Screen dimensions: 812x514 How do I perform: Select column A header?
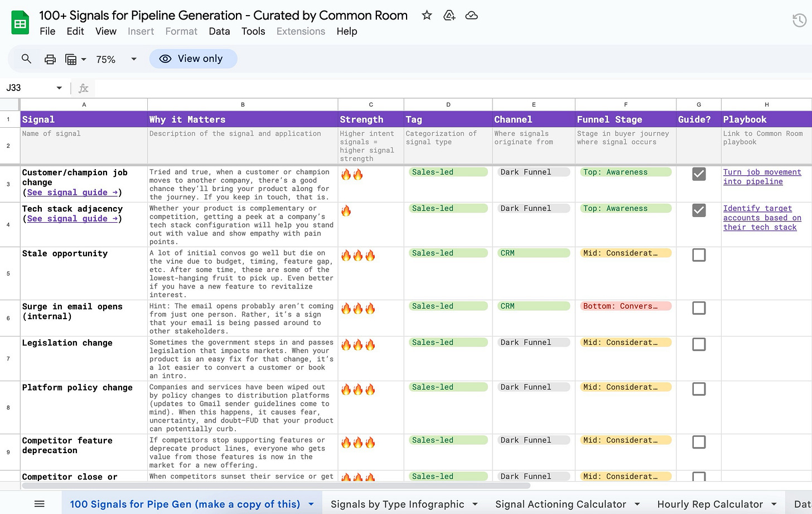pyautogui.click(x=84, y=104)
